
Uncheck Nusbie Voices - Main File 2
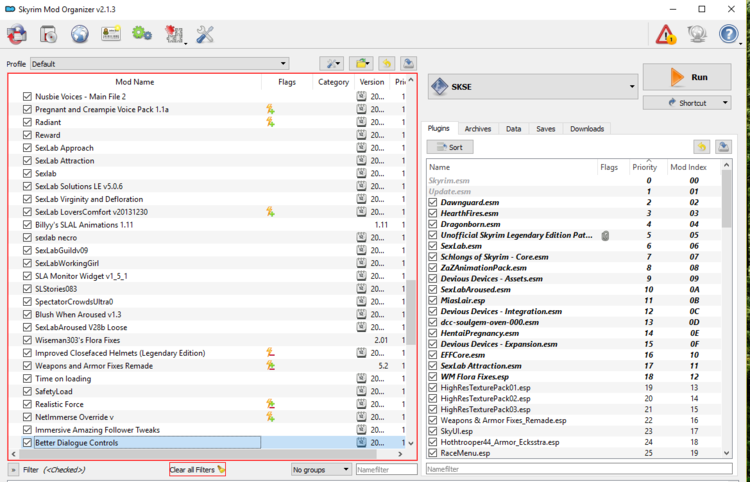pyautogui.click(x=27, y=97)
